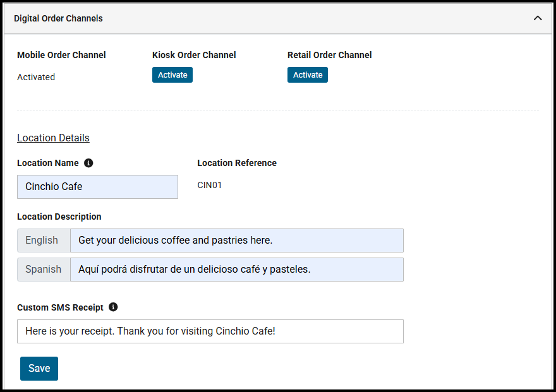Save the location details
The image size is (556, 392).
(39, 368)
